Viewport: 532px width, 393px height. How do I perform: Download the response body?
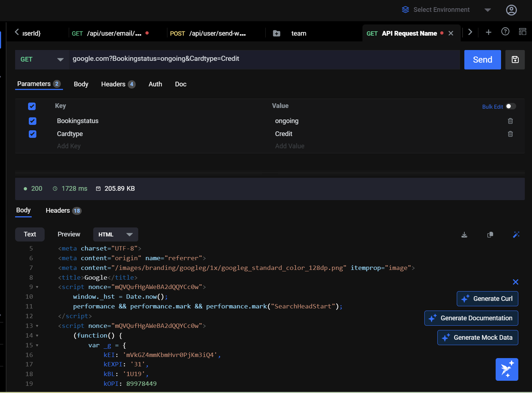464,235
